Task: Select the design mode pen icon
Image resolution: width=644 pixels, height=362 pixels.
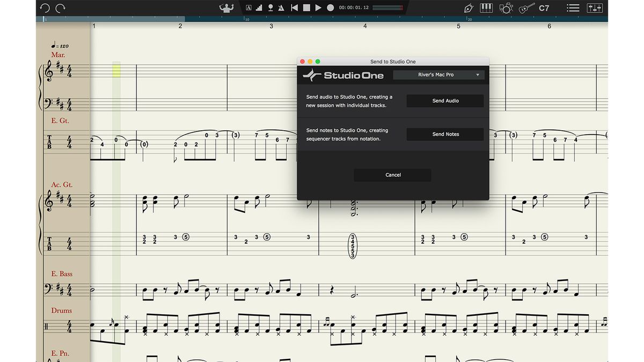Action: [x=468, y=8]
